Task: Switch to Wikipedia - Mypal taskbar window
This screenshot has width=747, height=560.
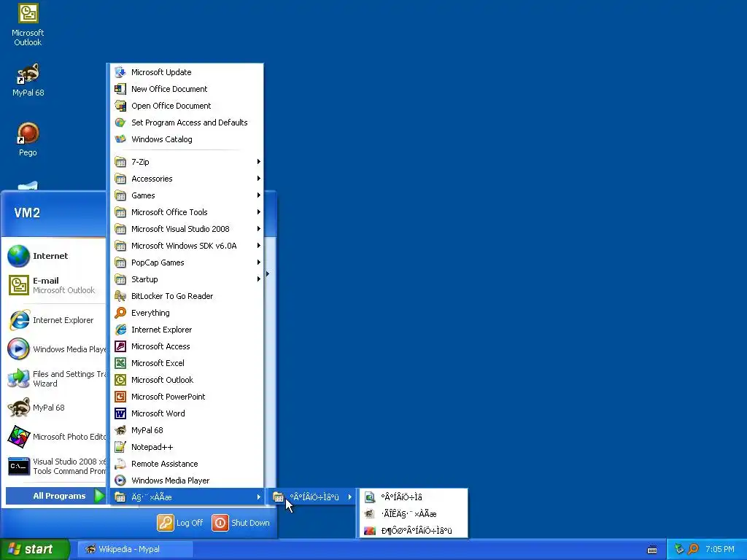Action: tap(135, 549)
